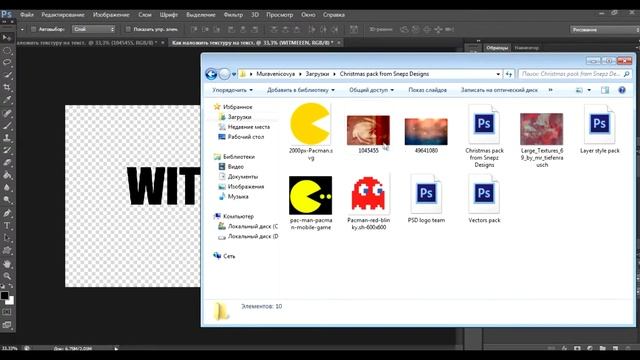Open the Слой auto-select dropdown

tap(93, 29)
